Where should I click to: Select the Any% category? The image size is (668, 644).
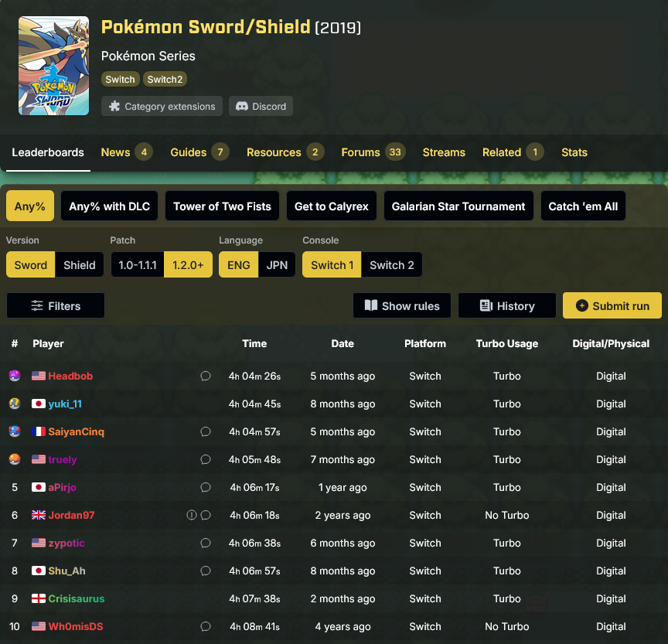pyautogui.click(x=30, y=206)
